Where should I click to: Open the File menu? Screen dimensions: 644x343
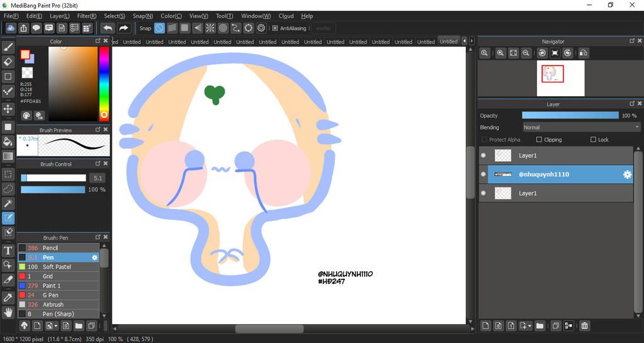(x=11, y=16)
